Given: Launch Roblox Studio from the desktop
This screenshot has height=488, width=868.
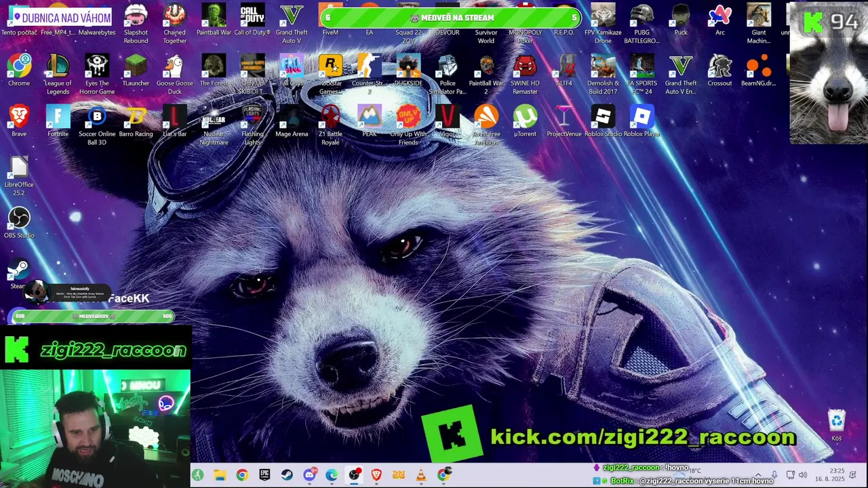Looking at the screenshot, I should [x=603, y=121].
